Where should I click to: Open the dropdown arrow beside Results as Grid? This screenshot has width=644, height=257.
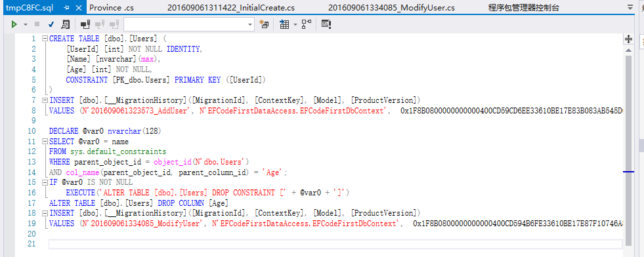(295, 25)
